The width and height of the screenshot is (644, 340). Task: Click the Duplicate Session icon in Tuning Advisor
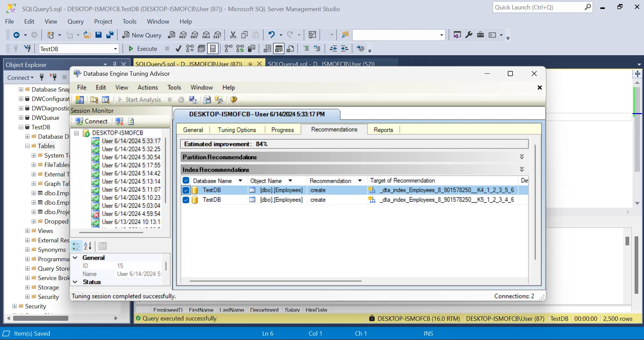106,100
